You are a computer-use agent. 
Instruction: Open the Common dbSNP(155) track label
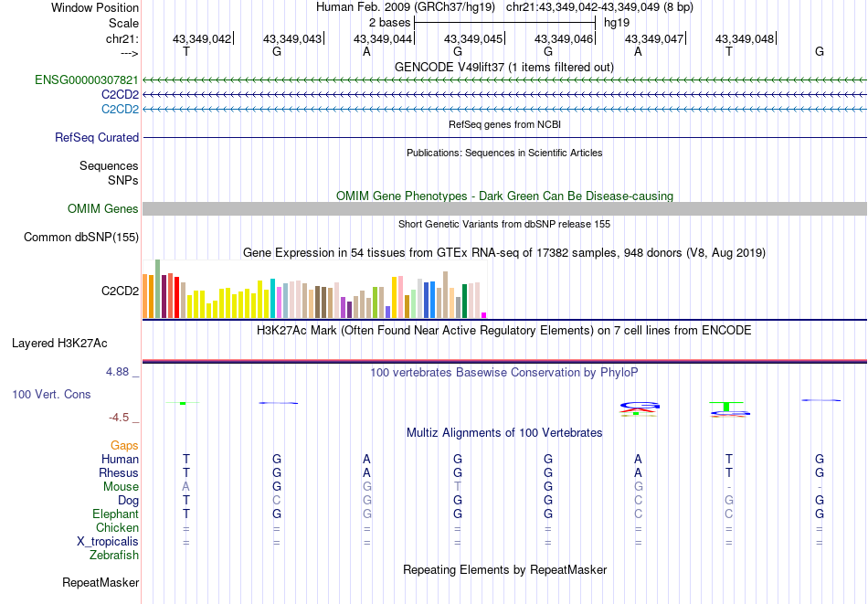[x=81, y=237]
